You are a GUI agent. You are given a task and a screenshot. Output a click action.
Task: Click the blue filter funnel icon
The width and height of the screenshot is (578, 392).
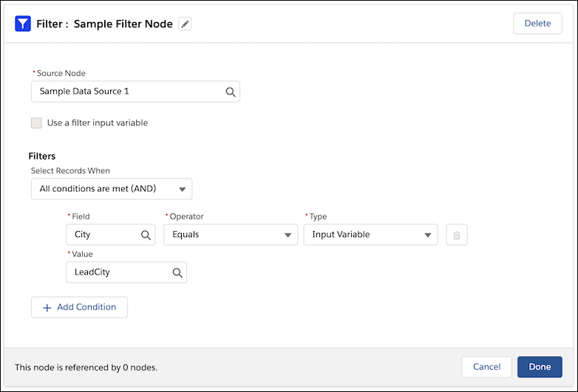pos(23,24)
